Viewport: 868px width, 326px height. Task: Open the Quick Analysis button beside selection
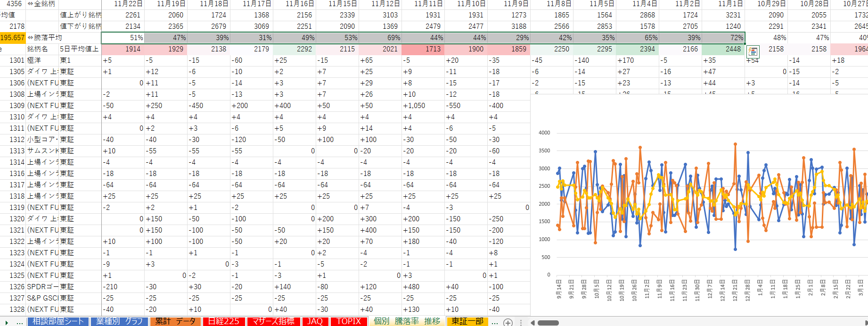tap(753, 51)
